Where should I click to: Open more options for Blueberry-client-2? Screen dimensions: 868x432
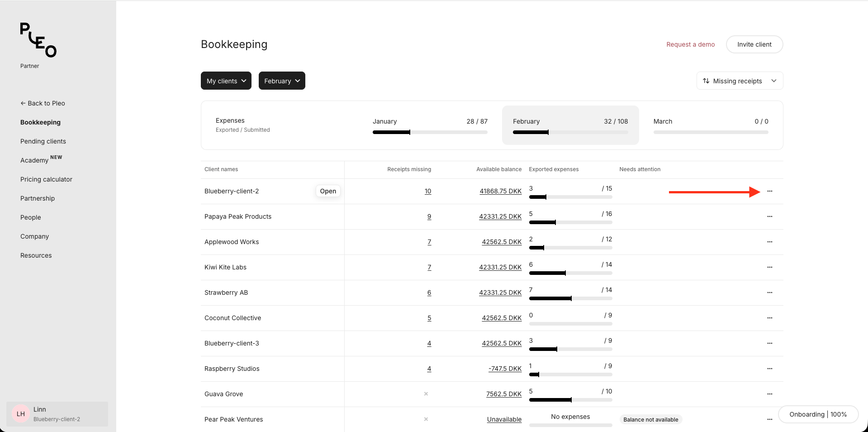click(x=769, y=191)
